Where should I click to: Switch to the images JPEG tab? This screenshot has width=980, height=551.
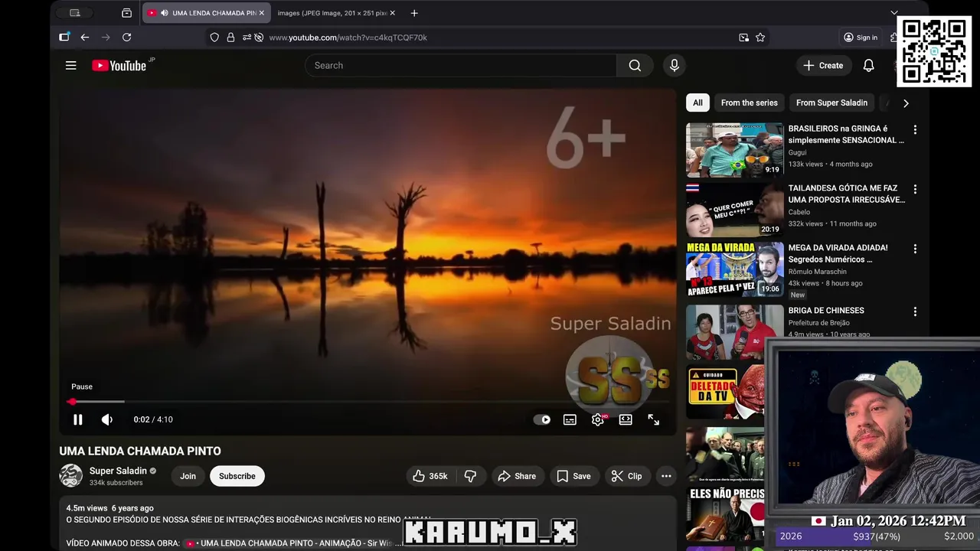click(331, 13)
